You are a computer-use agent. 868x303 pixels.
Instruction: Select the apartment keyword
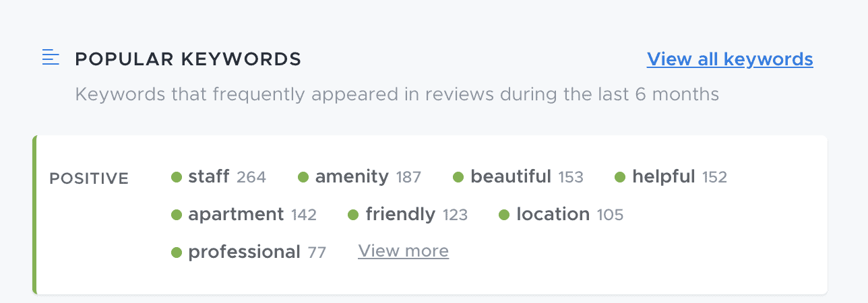236,214
